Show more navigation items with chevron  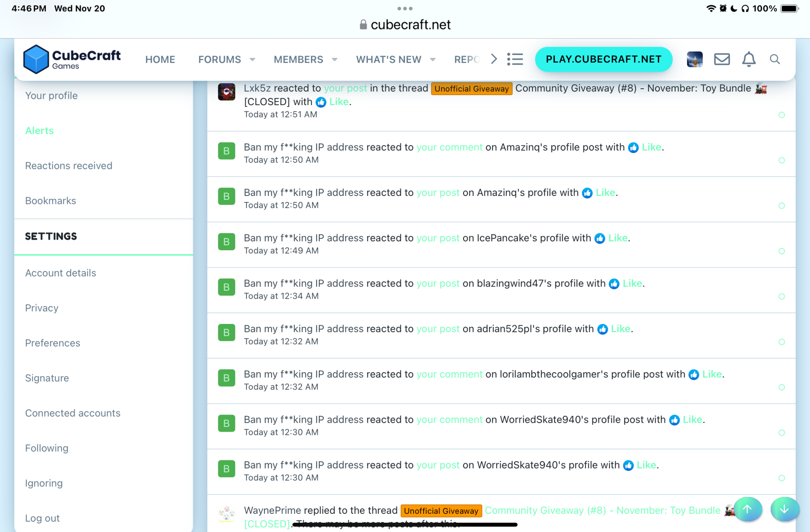pos(494,59)
